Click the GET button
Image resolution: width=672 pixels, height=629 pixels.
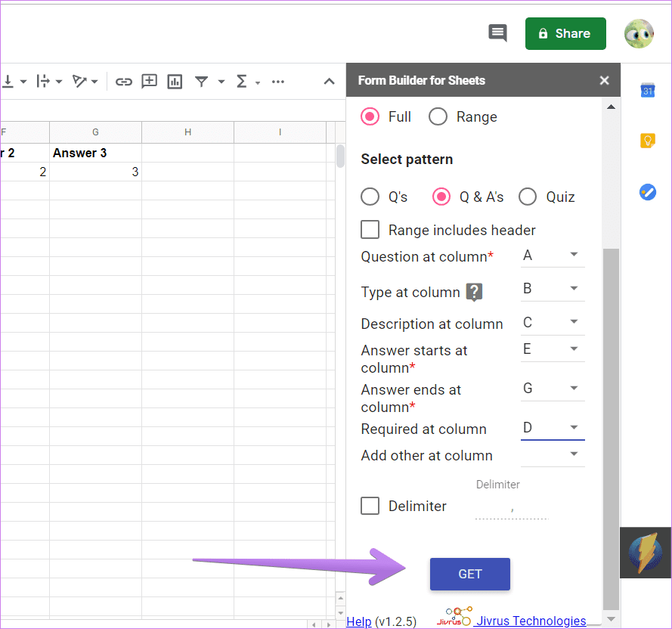469,574
